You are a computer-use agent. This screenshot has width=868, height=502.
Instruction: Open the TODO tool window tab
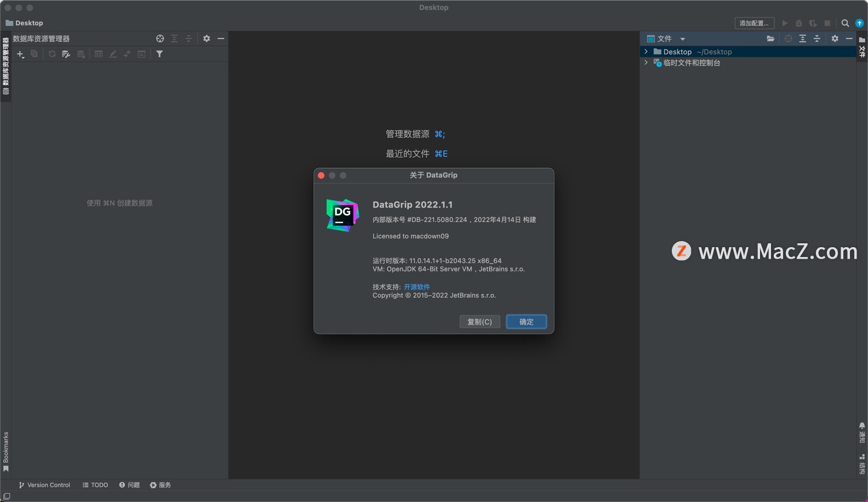pyautogui.click(x=95, y=485)
